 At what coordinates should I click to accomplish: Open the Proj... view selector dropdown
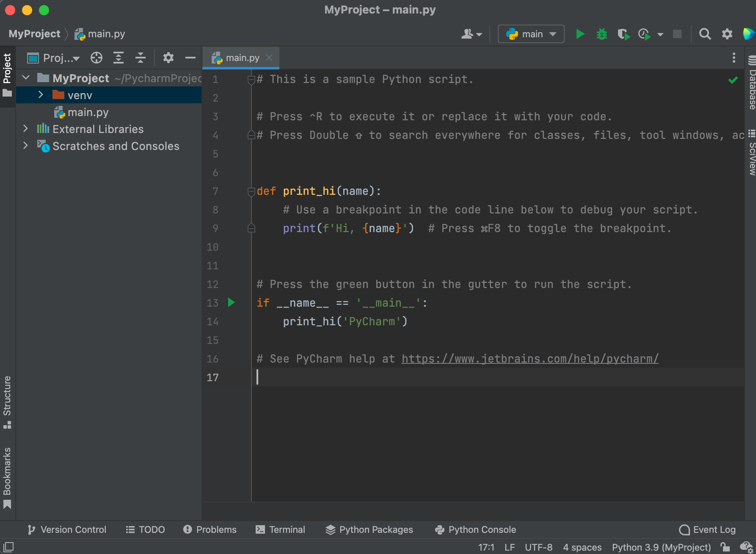[53, 58]
